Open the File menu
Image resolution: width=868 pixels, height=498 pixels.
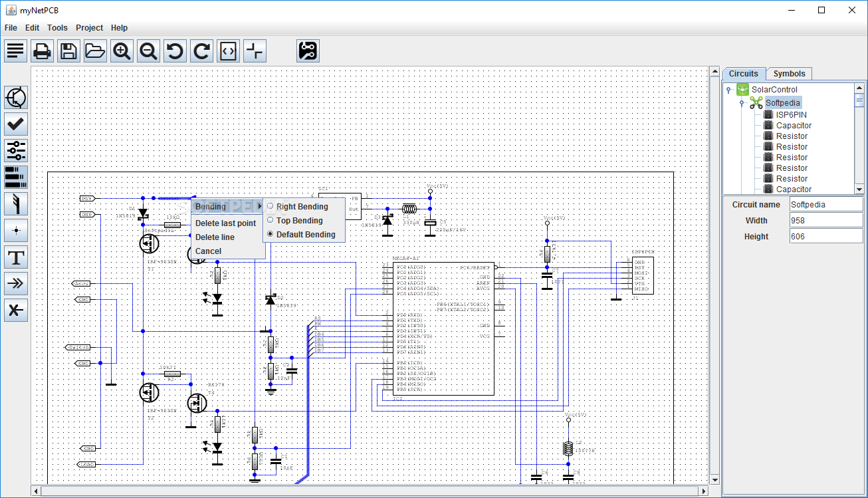11,28
